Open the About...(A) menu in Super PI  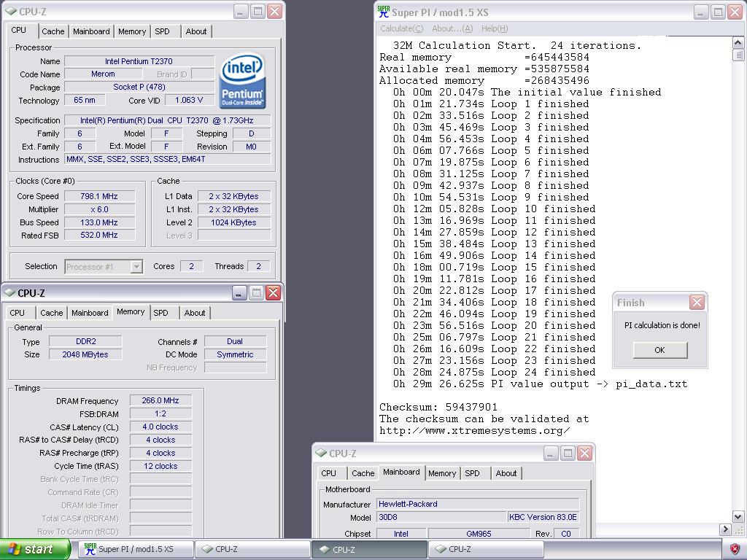(x=452, y=28)
